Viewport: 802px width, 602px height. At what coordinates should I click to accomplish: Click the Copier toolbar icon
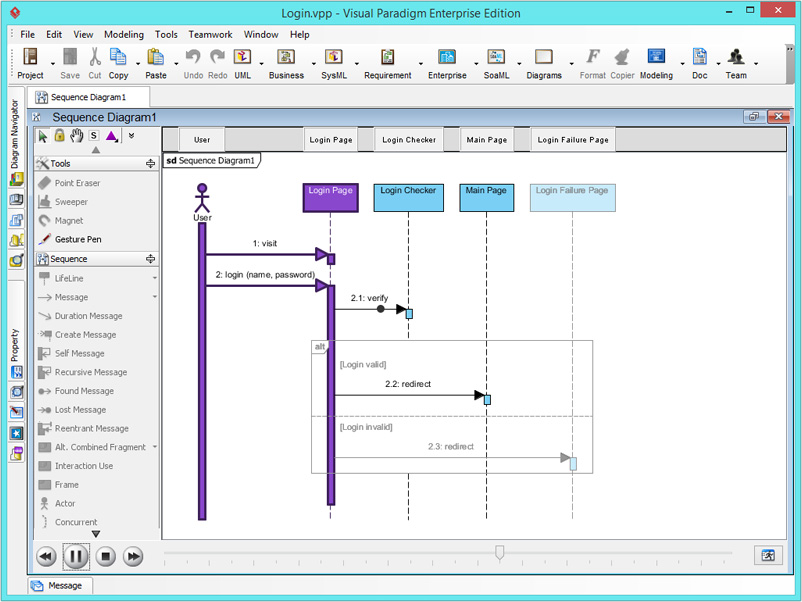[x=622, y=56]
